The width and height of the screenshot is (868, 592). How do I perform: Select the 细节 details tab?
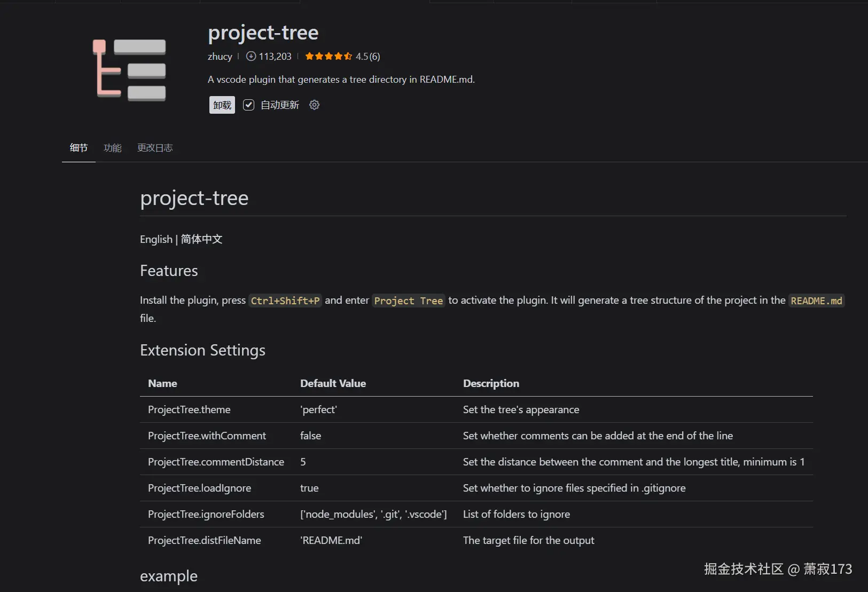click(x=79, y=148)
